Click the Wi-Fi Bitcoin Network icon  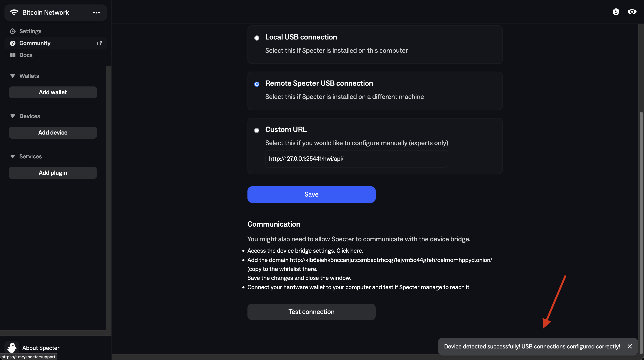click(x=14, y=12)
